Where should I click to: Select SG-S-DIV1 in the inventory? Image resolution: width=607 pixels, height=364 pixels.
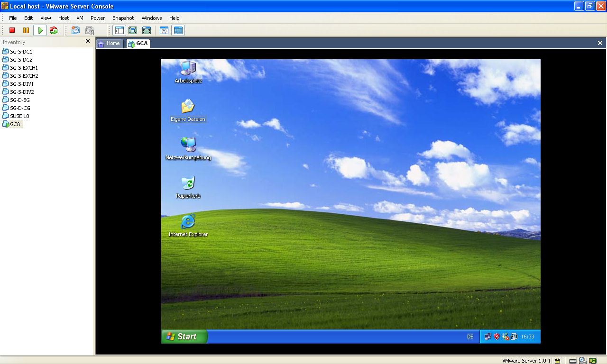pos(18,84)
